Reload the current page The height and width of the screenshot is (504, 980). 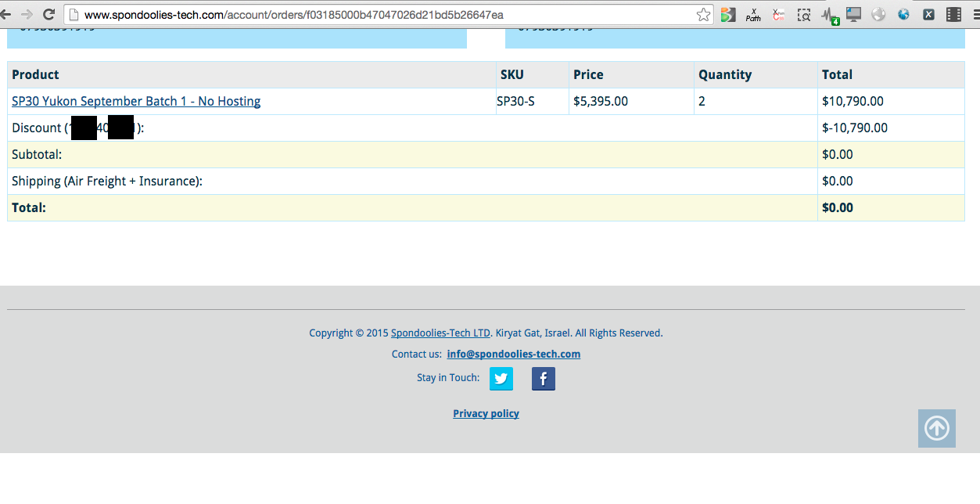tap(48, 14)
